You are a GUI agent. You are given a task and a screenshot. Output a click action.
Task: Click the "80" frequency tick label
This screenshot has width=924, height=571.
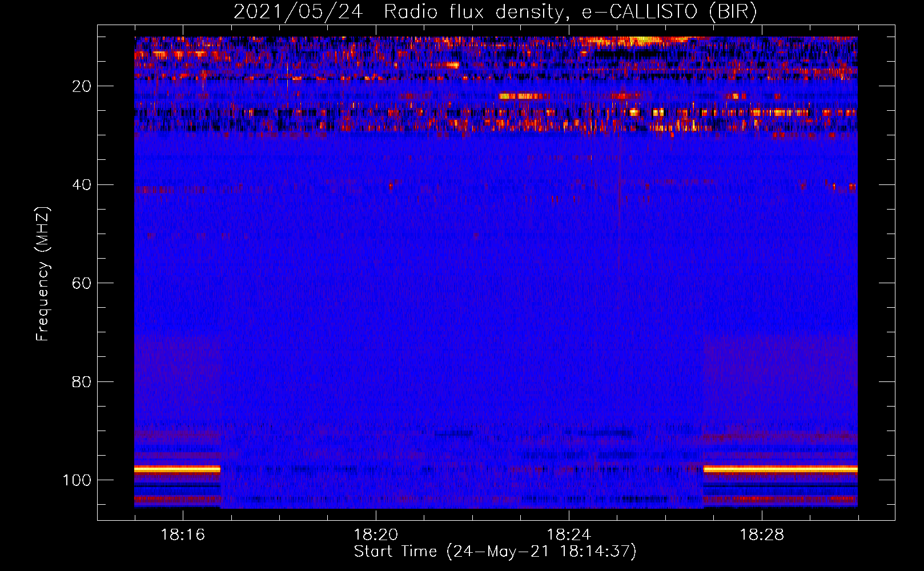pyautogui.click(x=82, y=382)
